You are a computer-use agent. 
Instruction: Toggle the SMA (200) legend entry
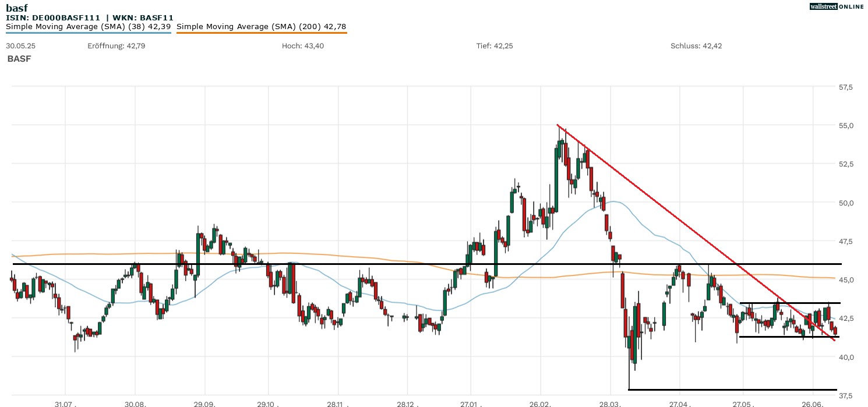(x=261, y=26)
